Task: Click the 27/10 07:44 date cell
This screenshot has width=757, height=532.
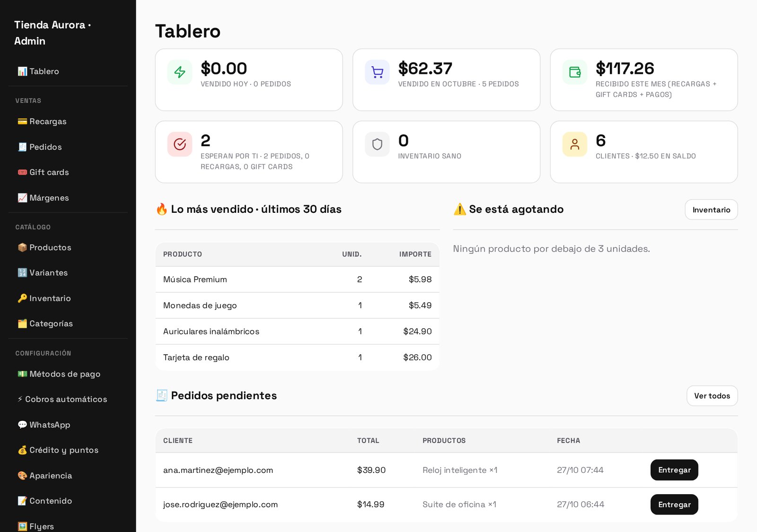Action: pos(580,470)
